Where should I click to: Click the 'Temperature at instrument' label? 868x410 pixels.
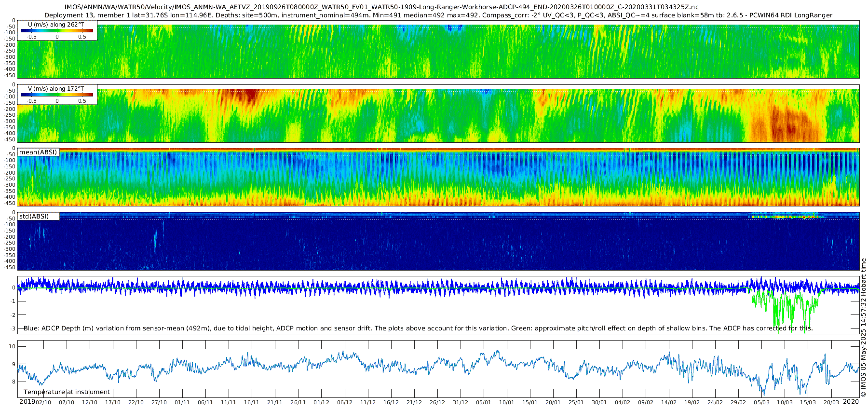[x=67, y=392]
